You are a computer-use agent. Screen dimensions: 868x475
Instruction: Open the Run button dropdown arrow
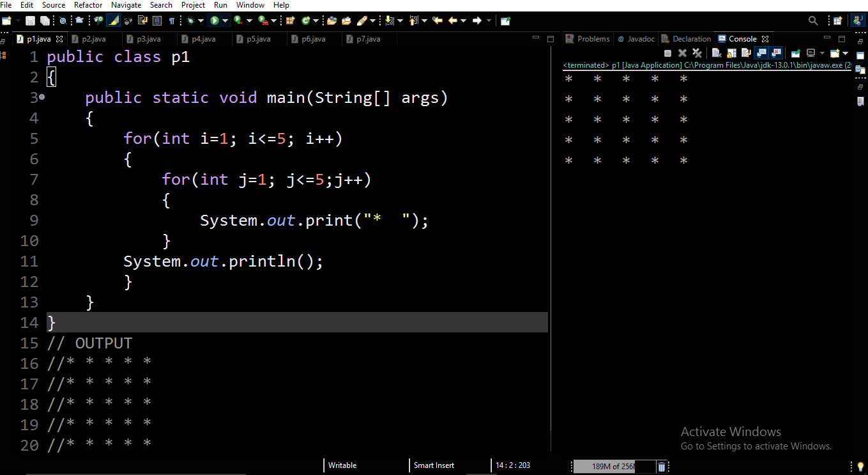coord(225,20)
